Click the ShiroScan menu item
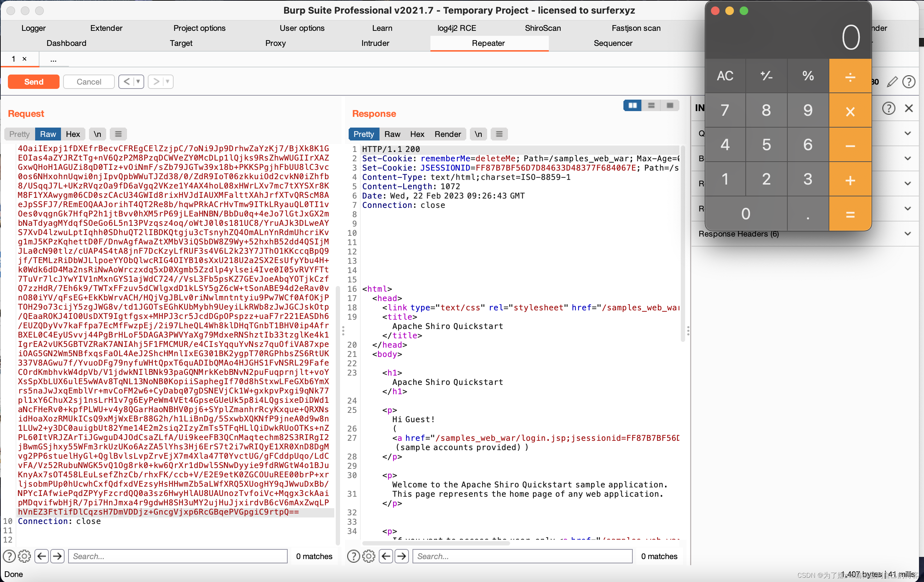 (543, 28)
